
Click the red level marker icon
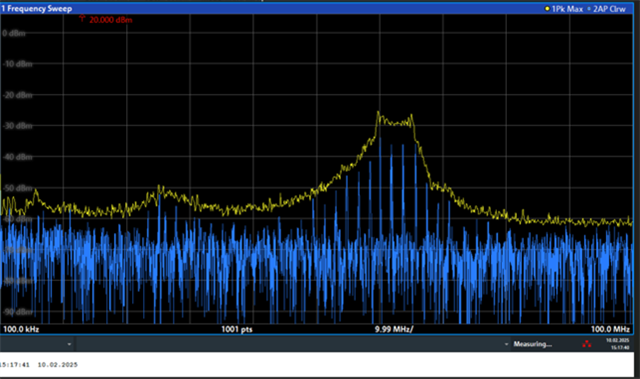tap(82, 19)
